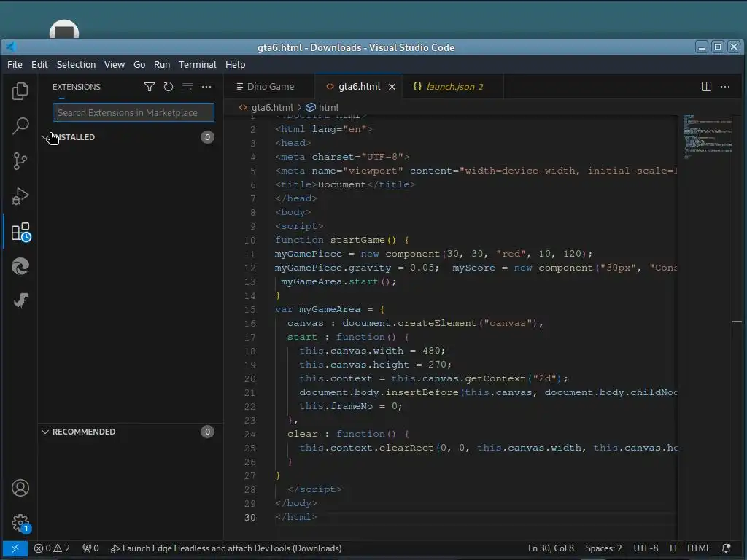Click the Recommended count badge 0

207,432
